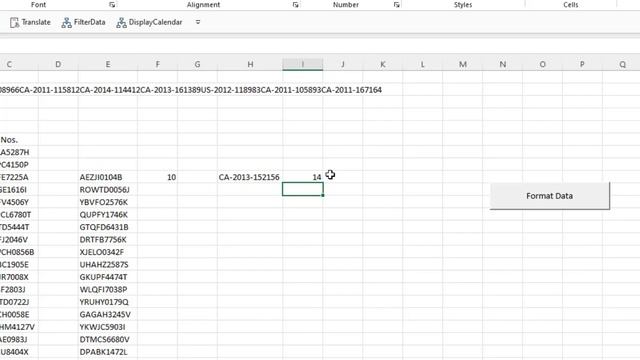Select cell containing YBVFO2576K

(x=108, y=202)
